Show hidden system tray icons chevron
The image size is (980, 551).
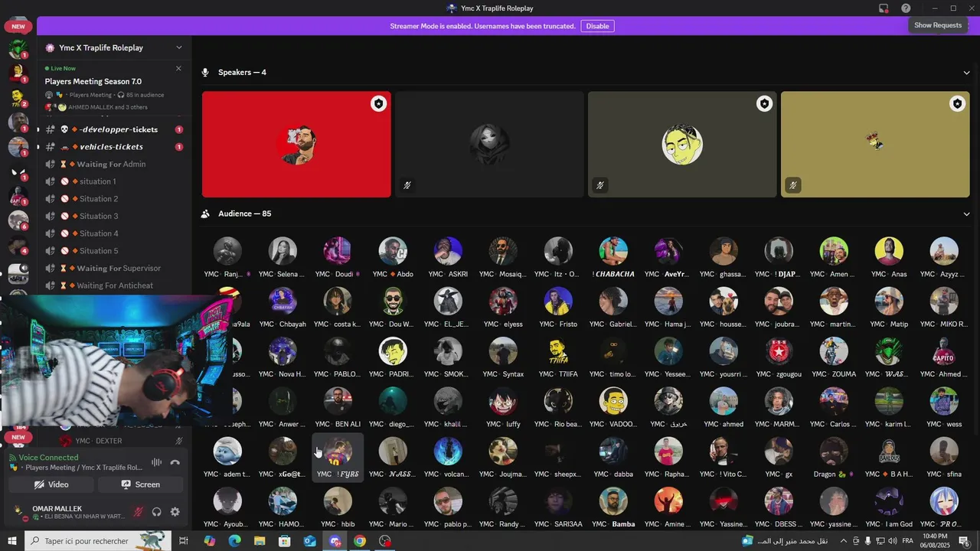pyautogui.click(x=844, y=541)
